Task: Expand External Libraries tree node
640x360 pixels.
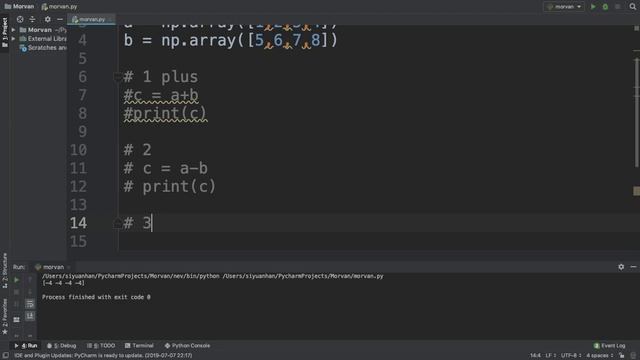Action: pyautogui.click(x=13, y=39)
